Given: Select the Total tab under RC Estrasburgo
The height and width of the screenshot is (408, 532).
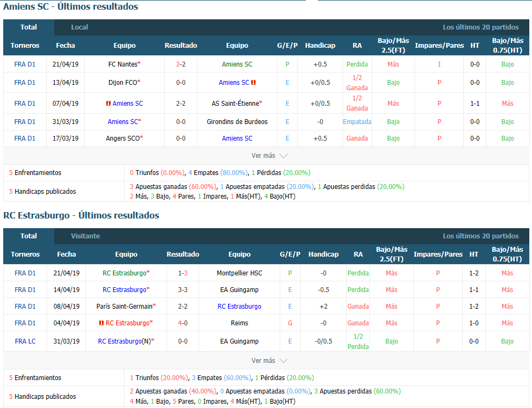Looking at the screenshot, I should 28,236.
